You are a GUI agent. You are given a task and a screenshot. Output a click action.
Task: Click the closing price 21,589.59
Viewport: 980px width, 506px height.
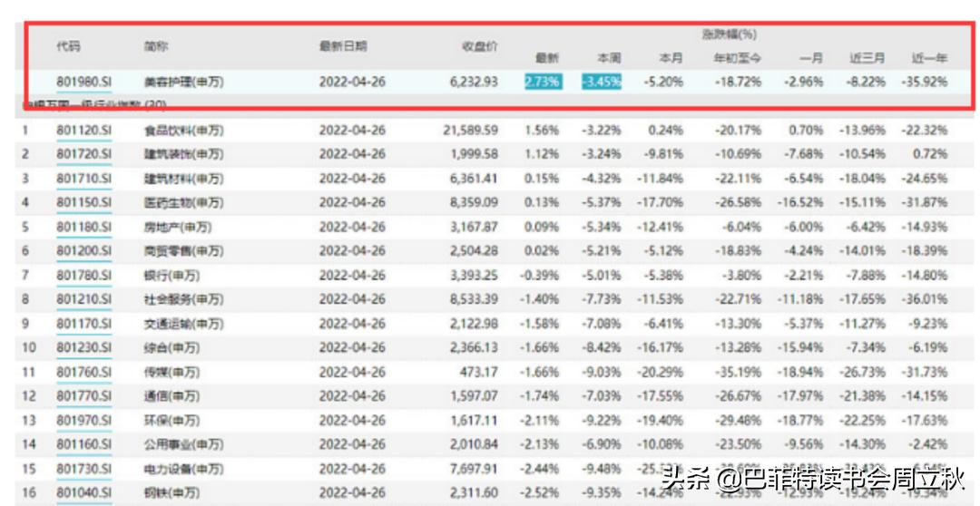click(x=471, y=131)
